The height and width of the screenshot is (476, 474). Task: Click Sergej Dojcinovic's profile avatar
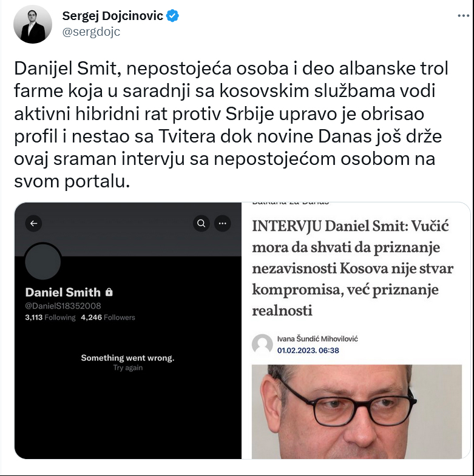(33, 24)
